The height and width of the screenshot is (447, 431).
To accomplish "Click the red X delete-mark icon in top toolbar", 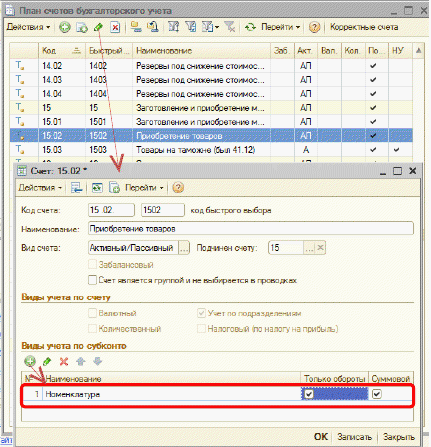I will [x=115, y=27].
